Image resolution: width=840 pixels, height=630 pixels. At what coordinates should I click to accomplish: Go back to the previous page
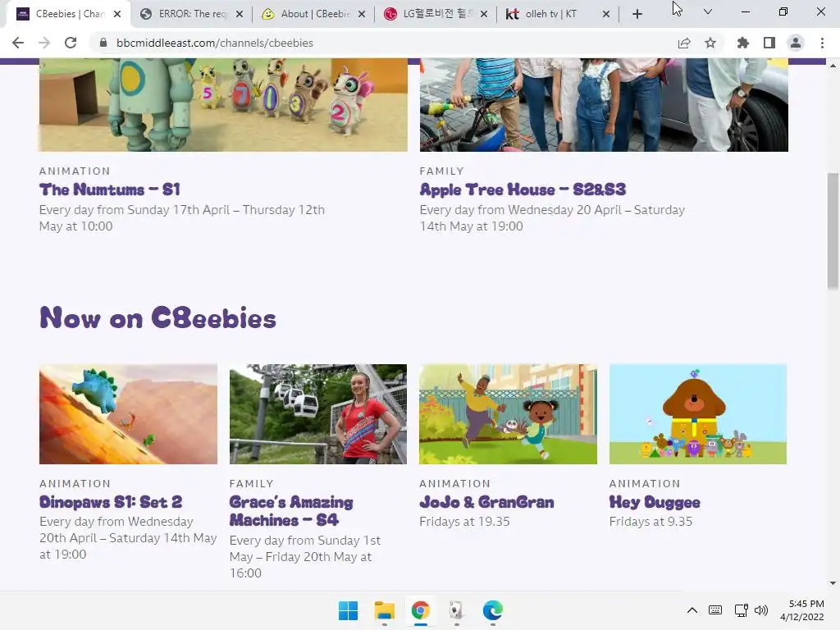18,43
